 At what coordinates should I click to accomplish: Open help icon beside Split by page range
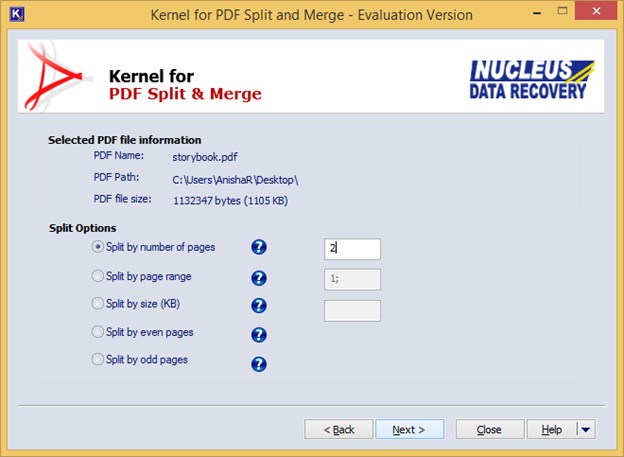(259, 278)
